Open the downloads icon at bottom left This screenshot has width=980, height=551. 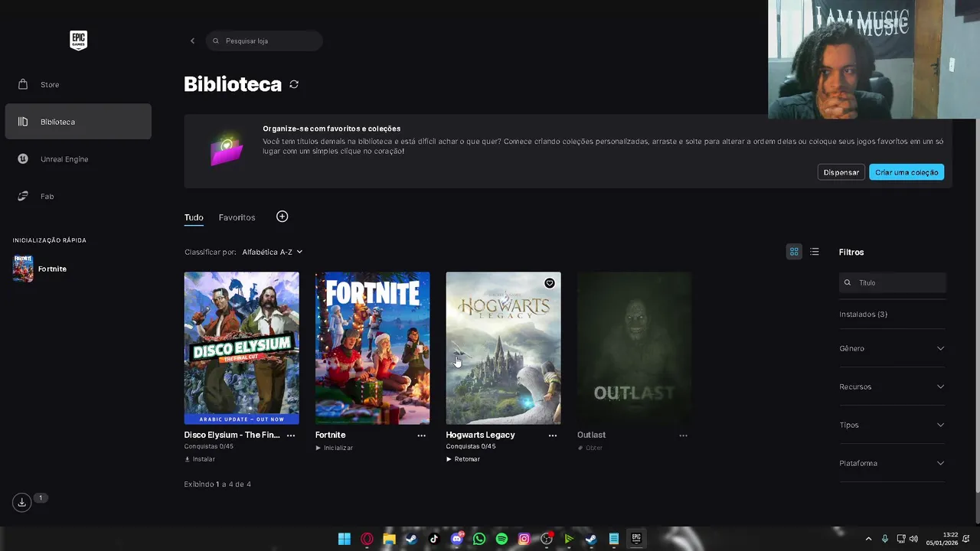[22, 502]
